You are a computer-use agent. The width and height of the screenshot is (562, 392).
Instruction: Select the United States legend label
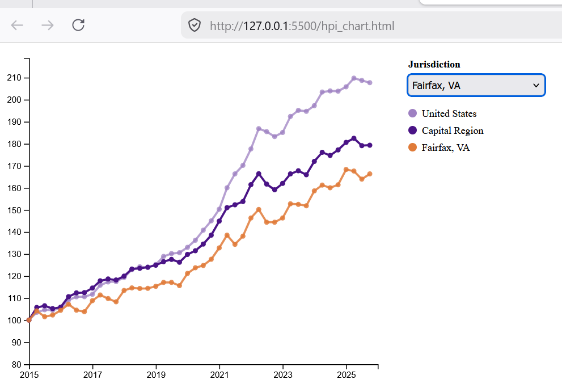click(x=449, y=113)
